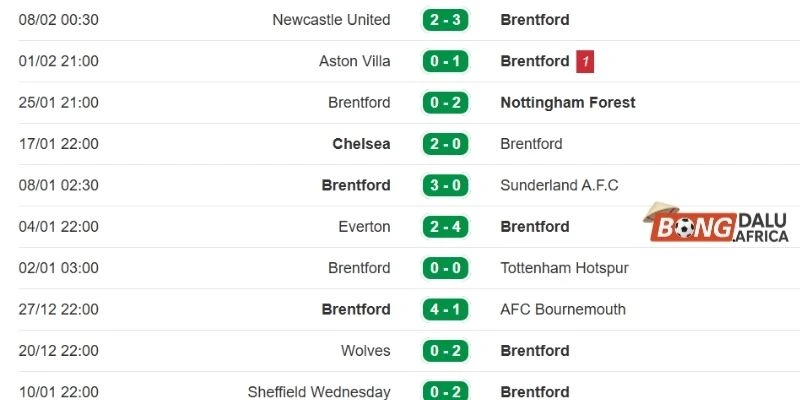The image size is (800, 400).
Task: Open the Newcastle United team link
Action: point(331,20)
